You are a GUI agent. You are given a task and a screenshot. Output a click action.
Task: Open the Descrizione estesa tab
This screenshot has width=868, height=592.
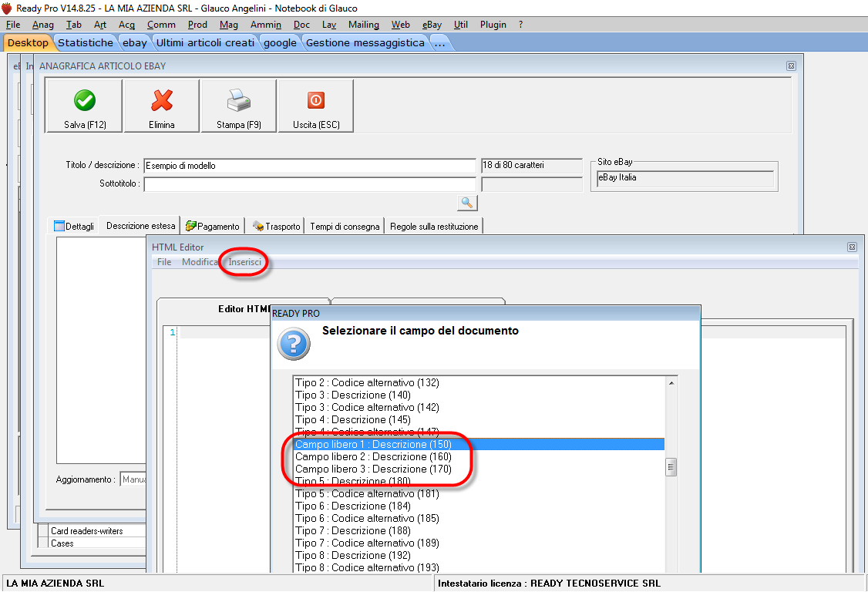140,225
